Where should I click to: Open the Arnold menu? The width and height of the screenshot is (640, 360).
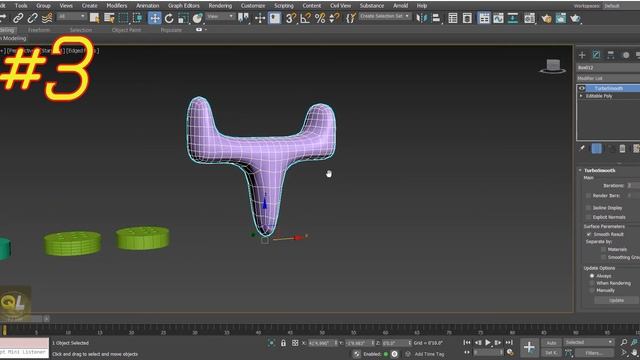point(400,6)
